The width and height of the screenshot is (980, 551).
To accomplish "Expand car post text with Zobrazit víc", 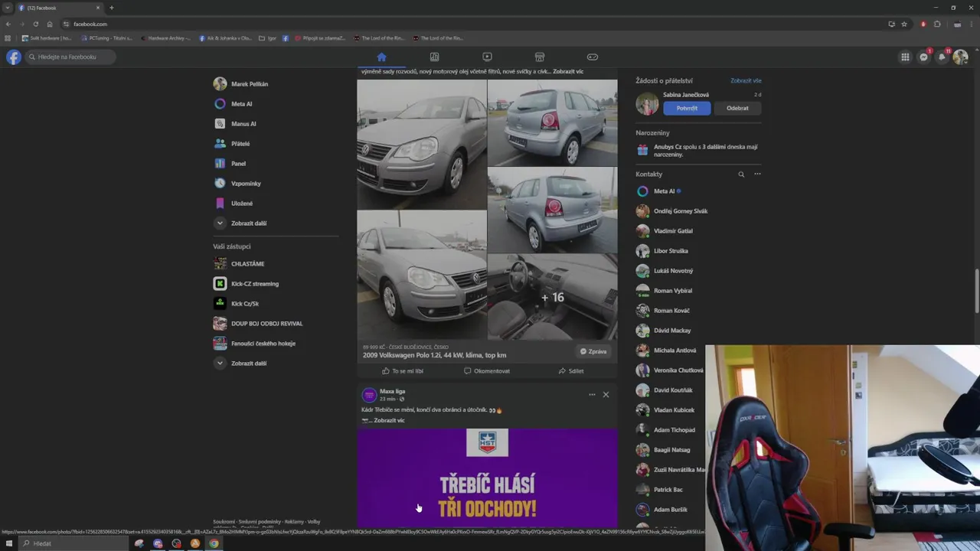I will [568, 71].
